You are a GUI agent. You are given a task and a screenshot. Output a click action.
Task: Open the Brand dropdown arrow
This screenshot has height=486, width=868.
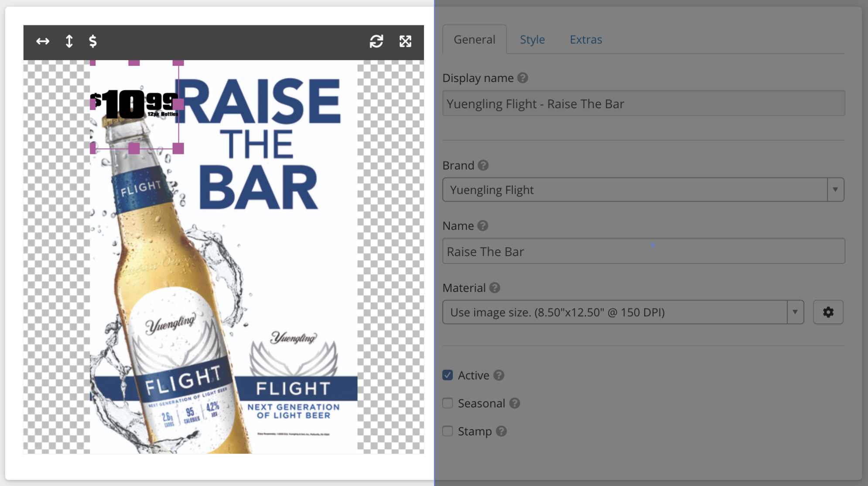pyautogui.click(x=835, y=190)
